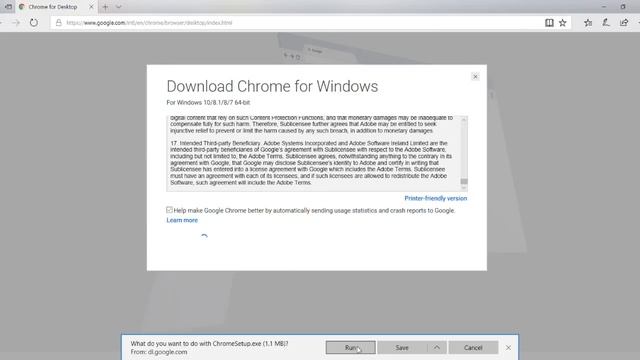The width and height of the screenshot is (640, 360).
Task: Click the lock site info icon
Action: [x=59, y=23]
